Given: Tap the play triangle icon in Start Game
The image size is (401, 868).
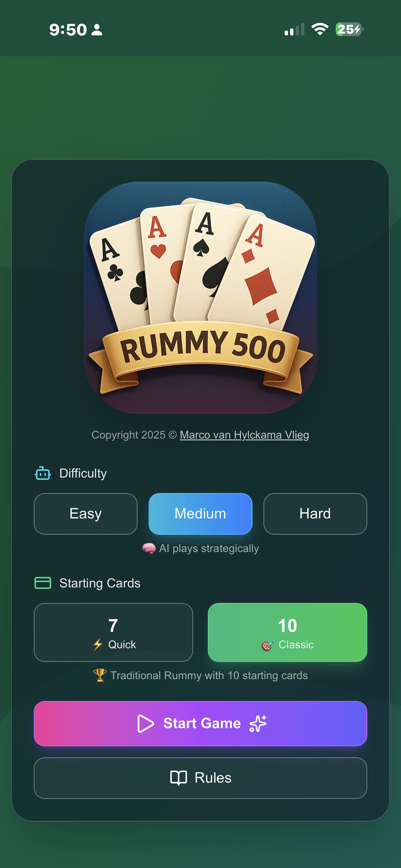Looking at the screenshot, I should tap(146, 723).
